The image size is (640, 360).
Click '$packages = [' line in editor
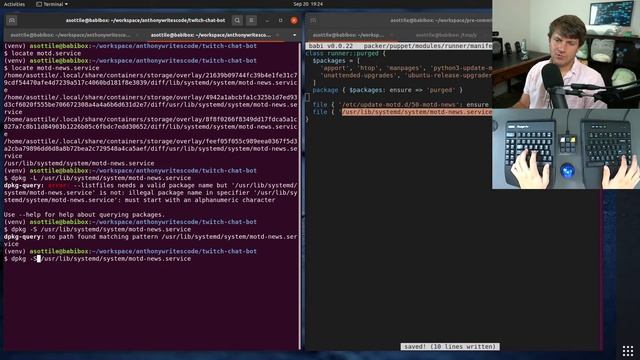click(x=336, y=61)
